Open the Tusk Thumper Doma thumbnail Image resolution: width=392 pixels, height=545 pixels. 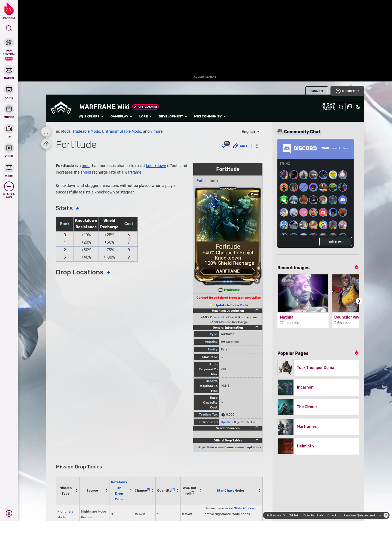[x=286, y=368]
